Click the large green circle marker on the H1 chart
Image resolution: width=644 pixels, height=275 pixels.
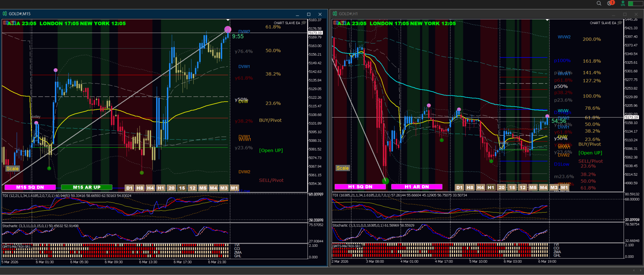point(385,181)
